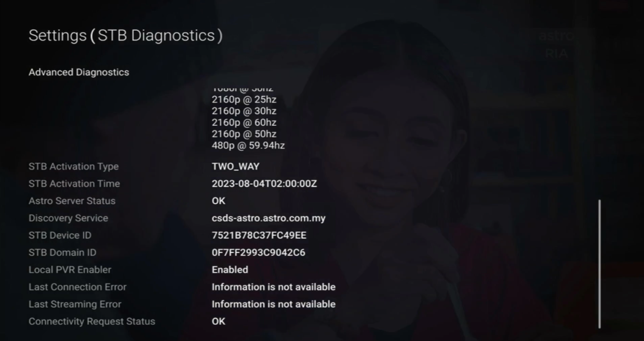644x341 pixels.
Task: Select the STB Device ID value 7521B78C37FC49EE
Action: (259, 235)
